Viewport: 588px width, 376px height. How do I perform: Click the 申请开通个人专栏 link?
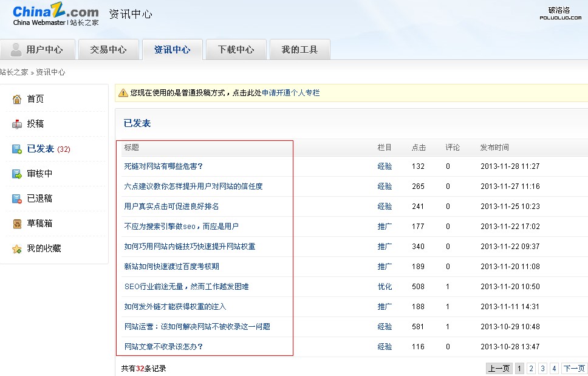click(290, 93)
